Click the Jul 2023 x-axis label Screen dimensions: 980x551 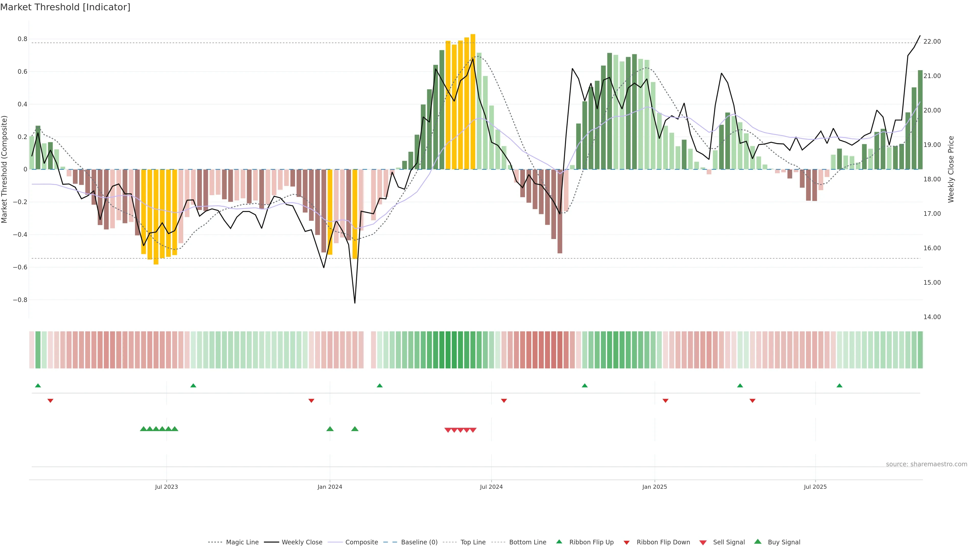[x=166, y=487]
